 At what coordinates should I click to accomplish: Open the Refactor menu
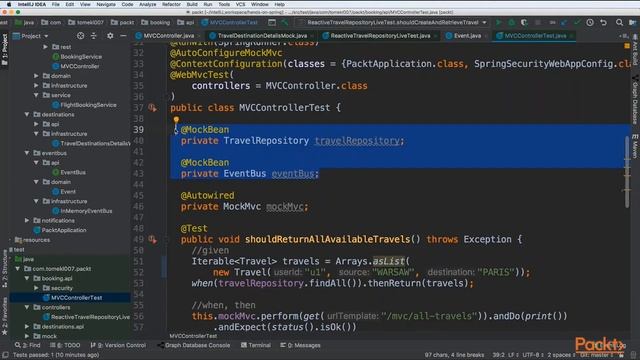coord(171,4)
